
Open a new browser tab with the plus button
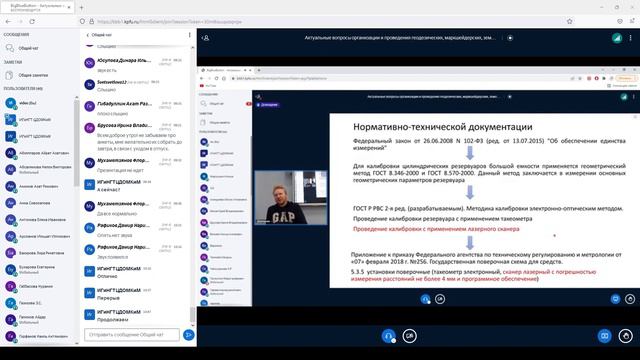point(81,7)
